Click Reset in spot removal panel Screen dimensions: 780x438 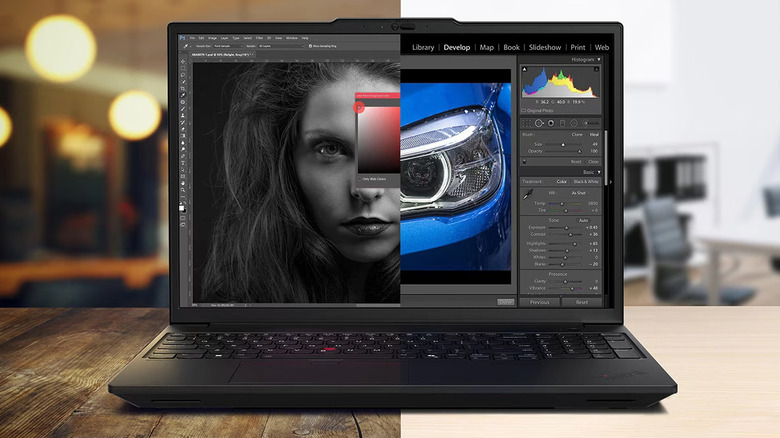(x=576, y=162)
